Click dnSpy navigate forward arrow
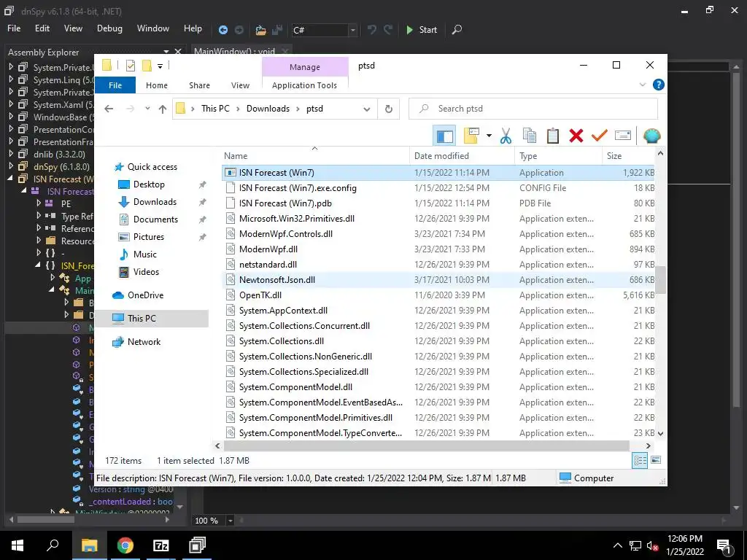Viewport: 747px width, 560px height. pyautogui.click(x=239, y=29)
